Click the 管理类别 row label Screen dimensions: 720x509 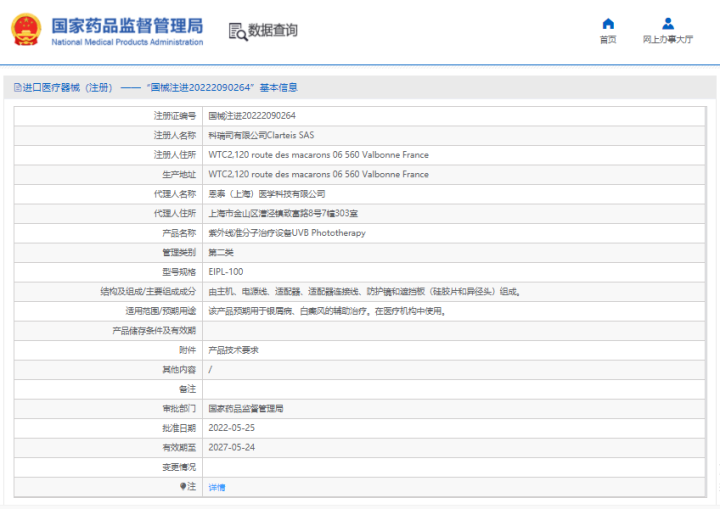pos(179,252)
